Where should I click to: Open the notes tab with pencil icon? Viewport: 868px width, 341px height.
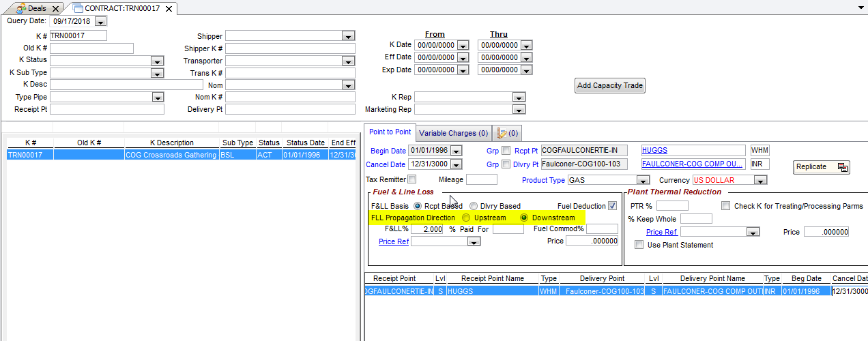[x=508, y=133]
